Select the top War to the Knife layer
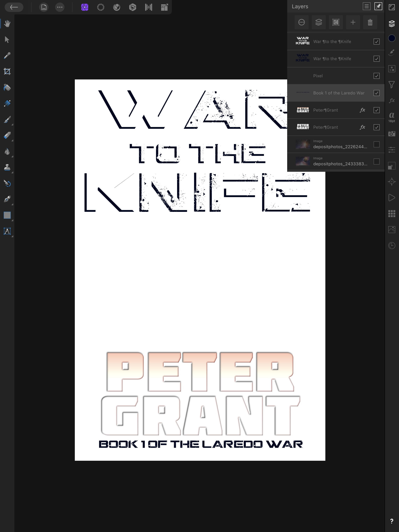Image resolution: width=399 pixels, height=532 pixels. pos(332,42)
